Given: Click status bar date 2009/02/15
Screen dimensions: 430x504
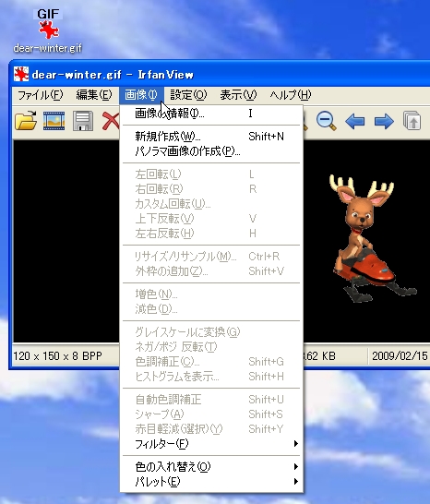Looking at the screenshot, I should pyautogui.click(x=400, y=356).
